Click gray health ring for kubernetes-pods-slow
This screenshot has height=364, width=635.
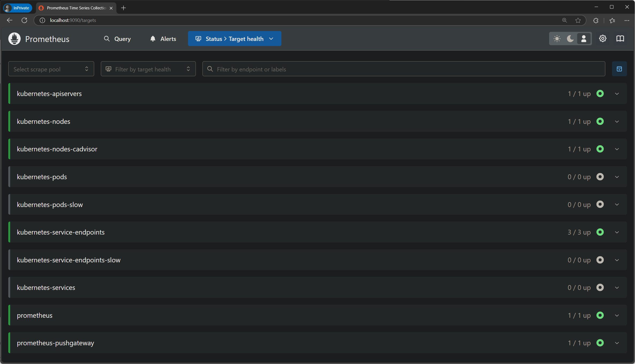pos(600,204)
